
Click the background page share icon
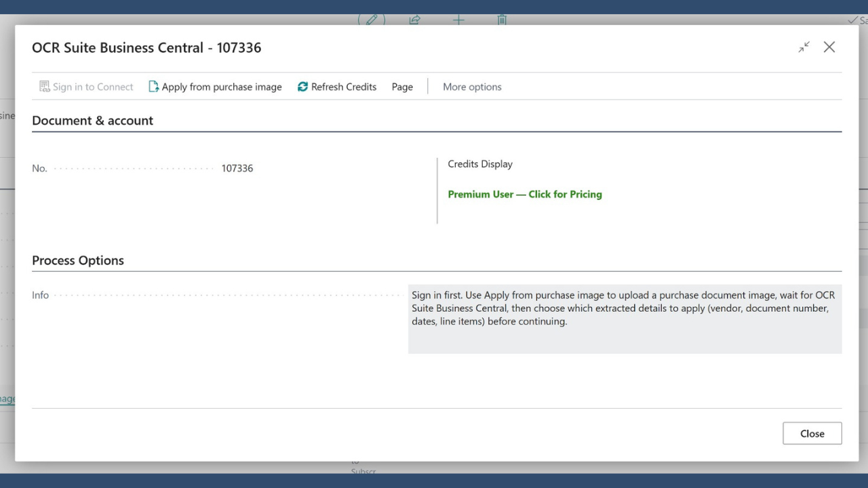(x=415, y=20)
